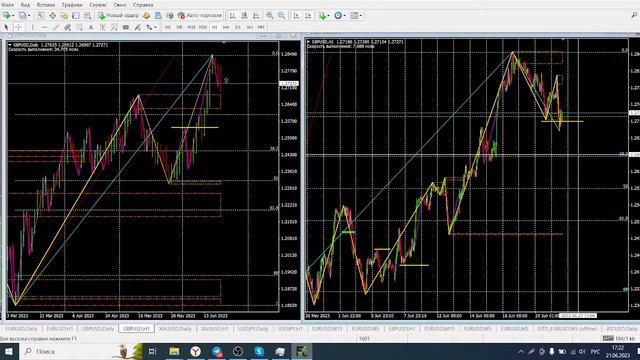Open OBS Studio from taskbar
This screenshot has height=360, width=640.
click(x=238, y=351)
